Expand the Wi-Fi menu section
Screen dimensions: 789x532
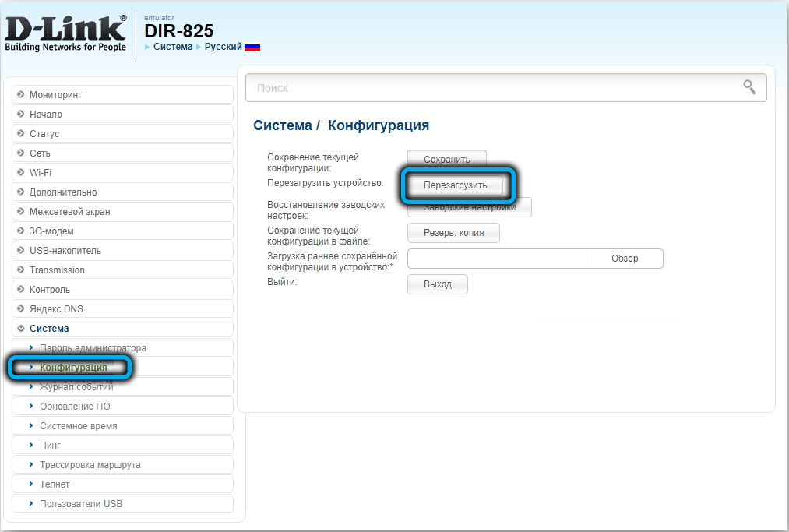pyautogui.click(x=41, y=172)
